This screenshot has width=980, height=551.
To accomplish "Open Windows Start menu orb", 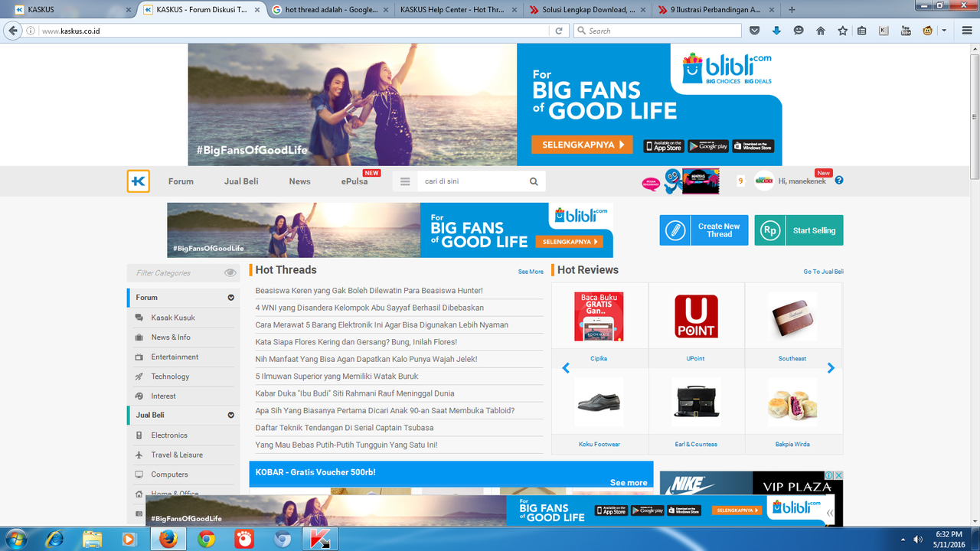I will click(15, 539).
